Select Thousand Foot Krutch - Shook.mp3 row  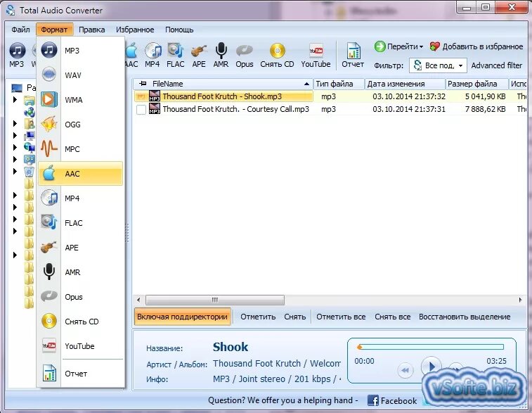coord(330,97)
